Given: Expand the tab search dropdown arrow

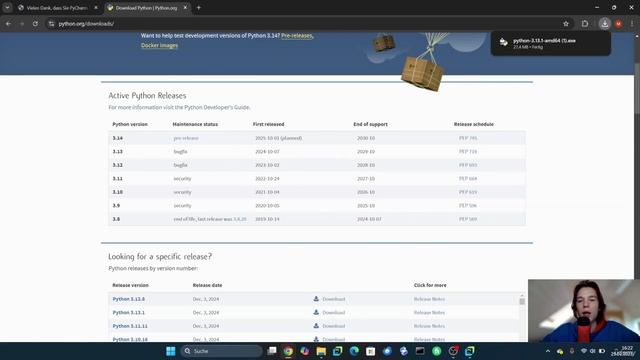Looking at the screenshot, I should 7,7.
